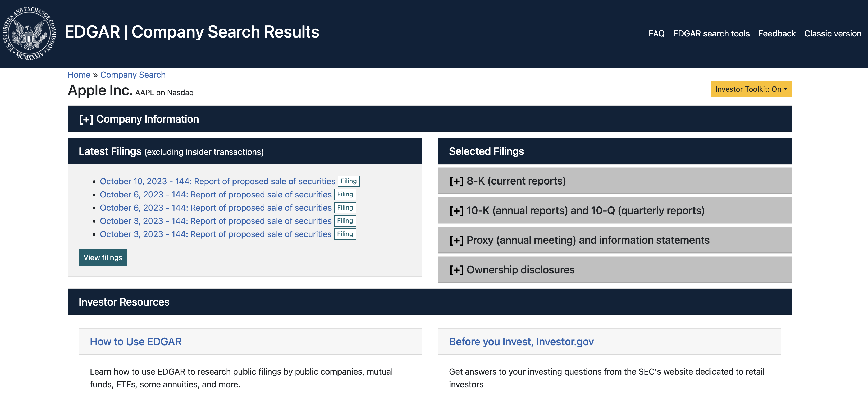The height and width of the screenshot is (414, 868).
Task: Click EDGAR Company Search Results title
Action: coord(192,32)
